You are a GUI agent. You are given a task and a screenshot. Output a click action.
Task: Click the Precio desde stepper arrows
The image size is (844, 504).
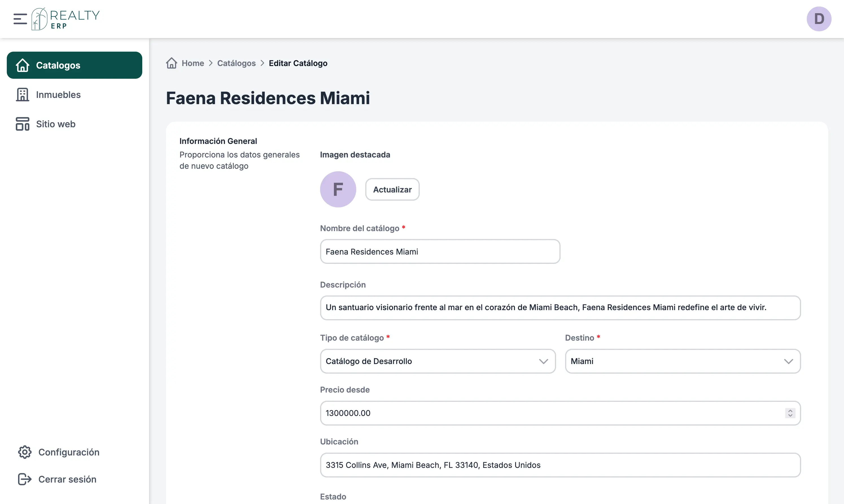pyautogui.click(x=790, y=413)
